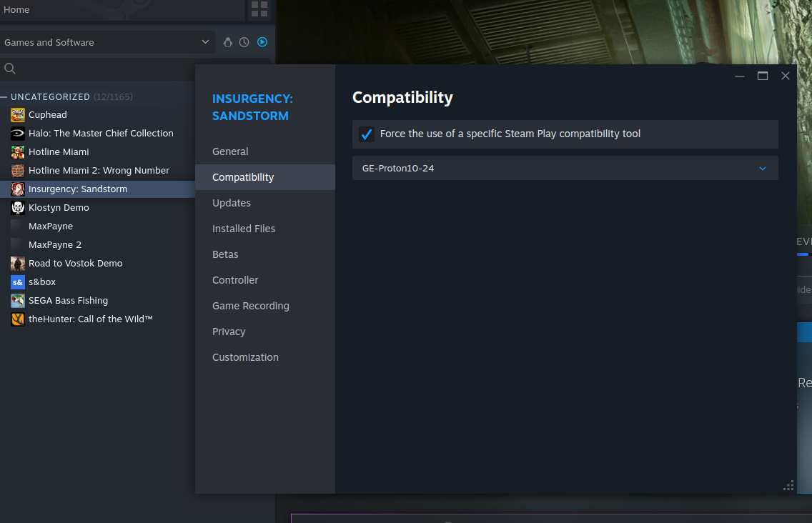Click the Klostyn Demo skull icon
This screenshot has width=812, height=523.
(18, 208)
